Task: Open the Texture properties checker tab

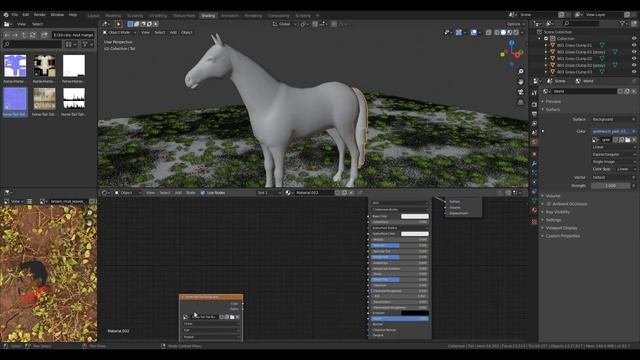Action: tap(534, 222)
